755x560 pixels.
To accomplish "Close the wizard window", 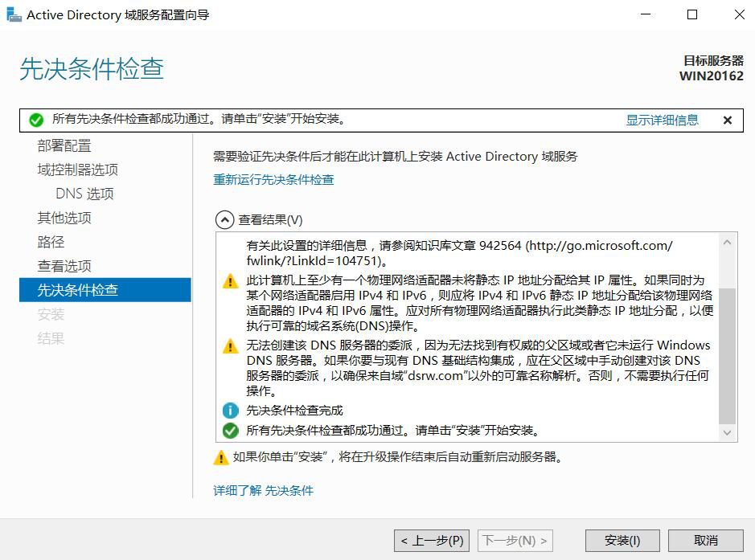I will tap(739, 15).
